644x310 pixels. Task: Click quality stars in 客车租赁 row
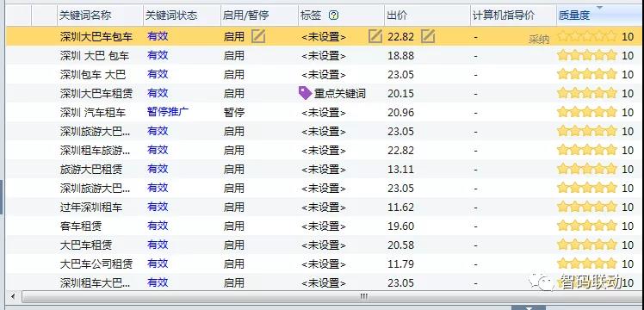point(587,226)
